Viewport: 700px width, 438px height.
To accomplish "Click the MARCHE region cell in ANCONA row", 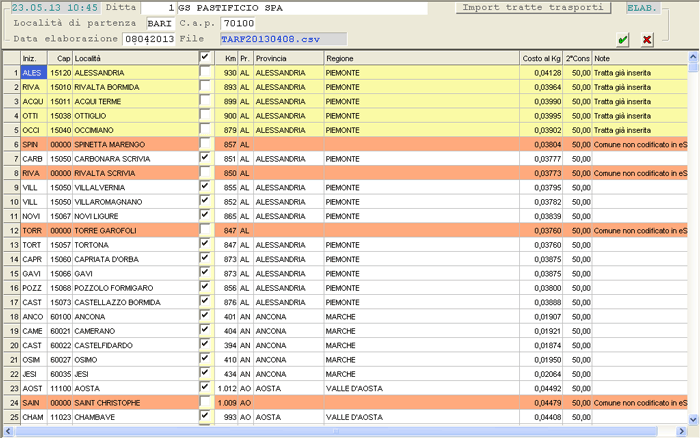I will (x=421, y=317).
